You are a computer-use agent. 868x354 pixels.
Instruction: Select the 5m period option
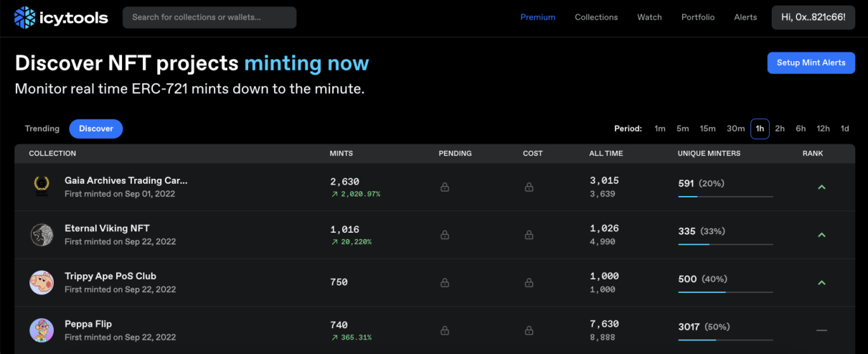682,129
